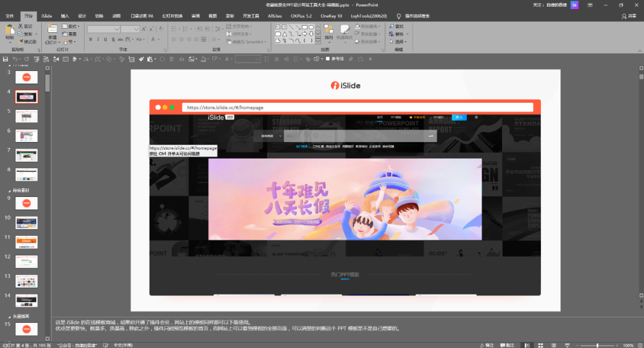This screenshot has height=348, width=644.
Task: Collapse the 综合素材 section header
Action: pyautogui.click(x=19, y=190)
